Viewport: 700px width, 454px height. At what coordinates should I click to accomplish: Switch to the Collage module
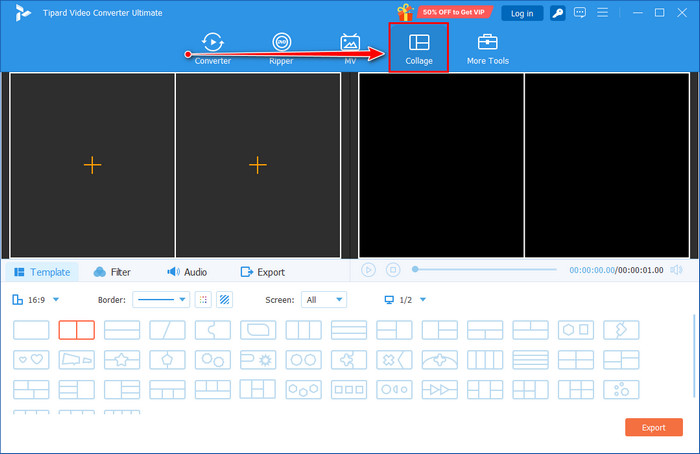(419, 47)
